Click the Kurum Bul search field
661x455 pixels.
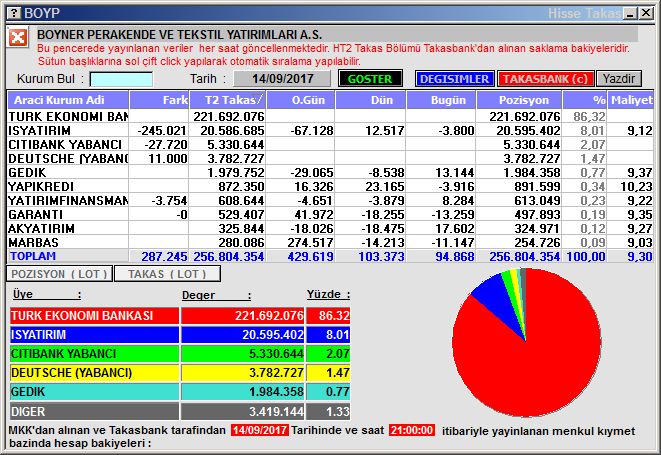coord(121,79)
